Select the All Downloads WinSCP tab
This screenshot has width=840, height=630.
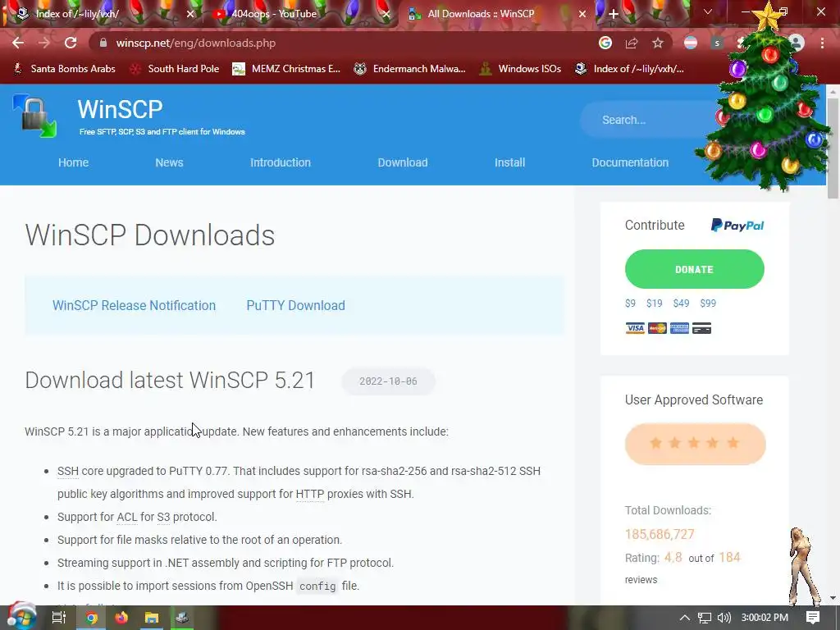click(x=495, y=14)
